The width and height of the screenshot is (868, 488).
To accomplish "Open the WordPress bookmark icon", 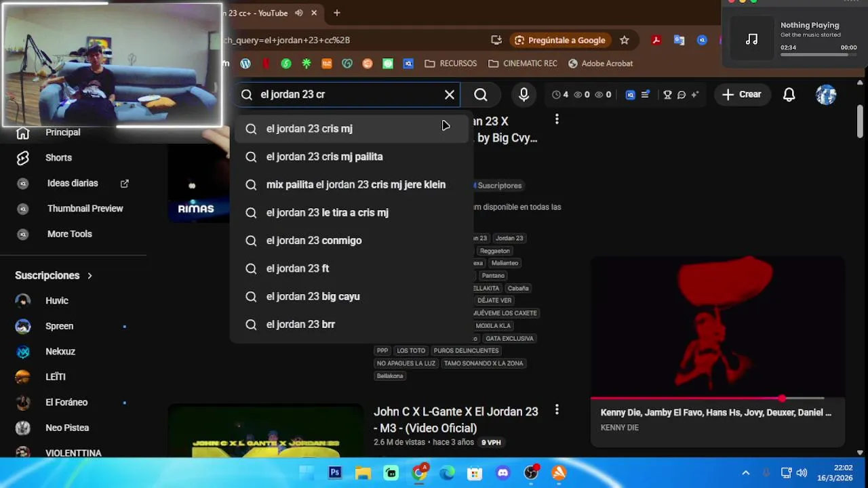I will 245,63.
